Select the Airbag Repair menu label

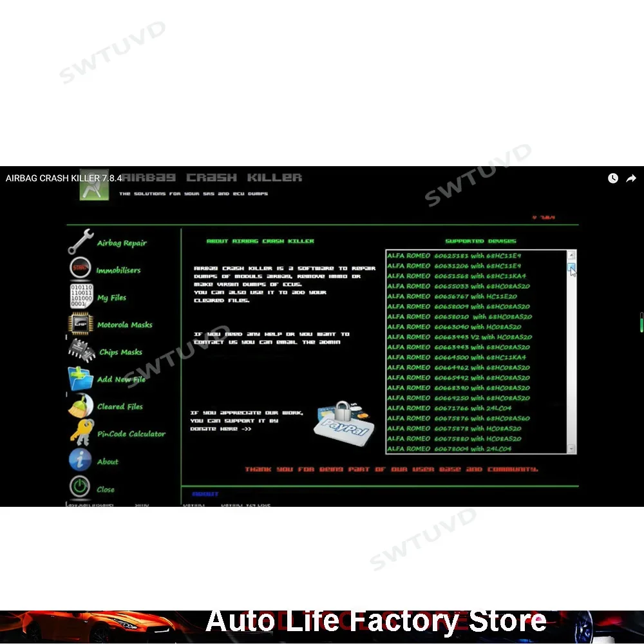pos(122,243)
